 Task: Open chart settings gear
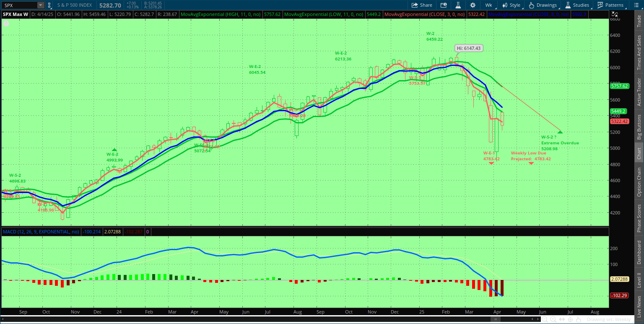click(473, 5)
